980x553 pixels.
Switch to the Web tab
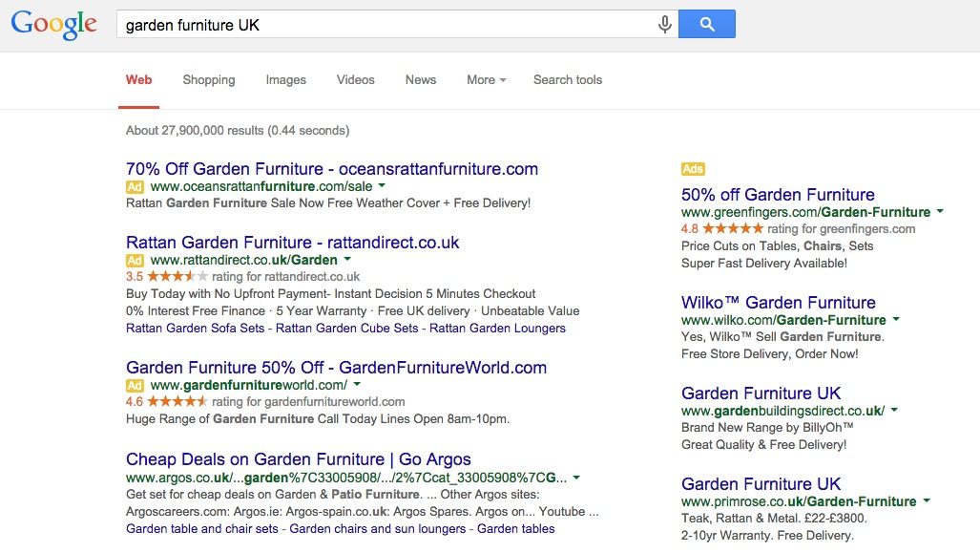(138, 80)
